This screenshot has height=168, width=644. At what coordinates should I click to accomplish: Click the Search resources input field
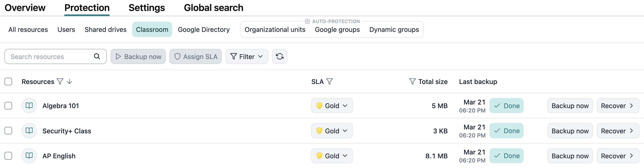(x=50, y=56)
